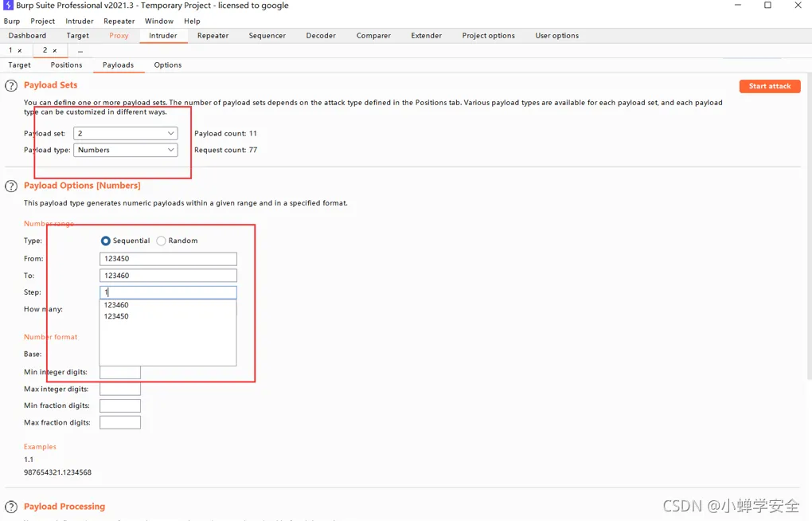Viewport: 812px width, 521px height.
Task: Click the Payload count: 11 text
Action: pyautogui.click(x=225, y=133)
